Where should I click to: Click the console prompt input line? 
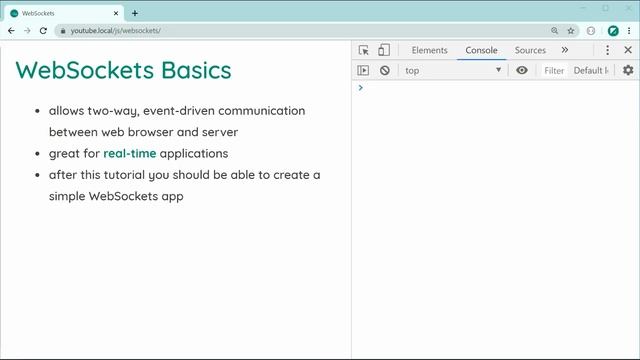496,88
